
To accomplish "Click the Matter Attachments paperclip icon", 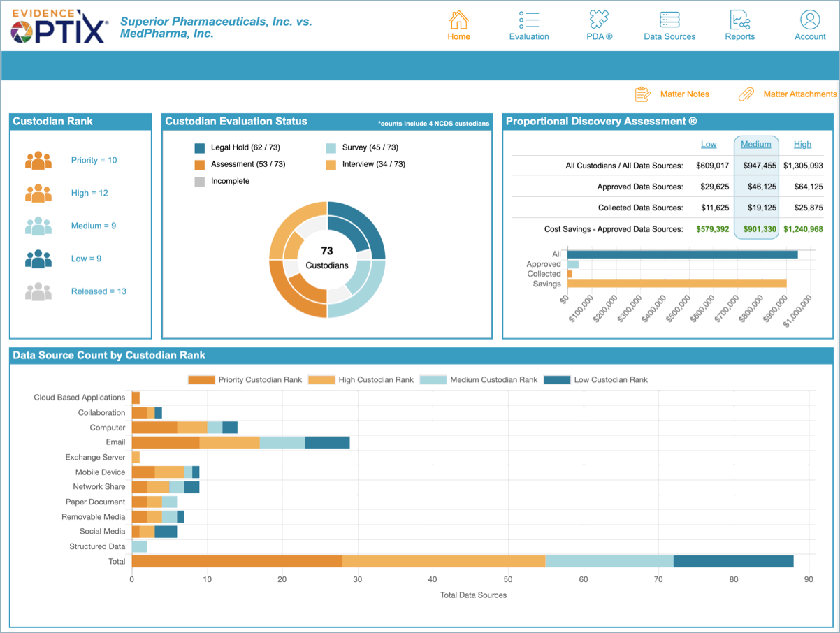I will [x=746, y=94].
